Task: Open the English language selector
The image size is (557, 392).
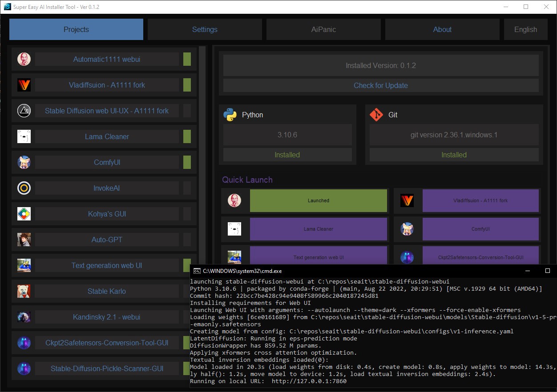Action: 525,29
